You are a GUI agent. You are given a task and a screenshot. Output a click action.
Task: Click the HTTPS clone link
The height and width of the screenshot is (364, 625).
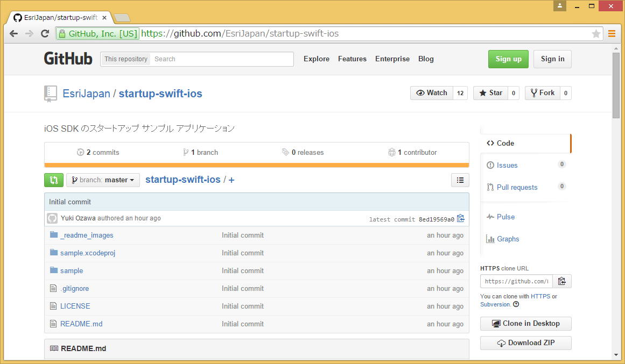click(540, 296)
